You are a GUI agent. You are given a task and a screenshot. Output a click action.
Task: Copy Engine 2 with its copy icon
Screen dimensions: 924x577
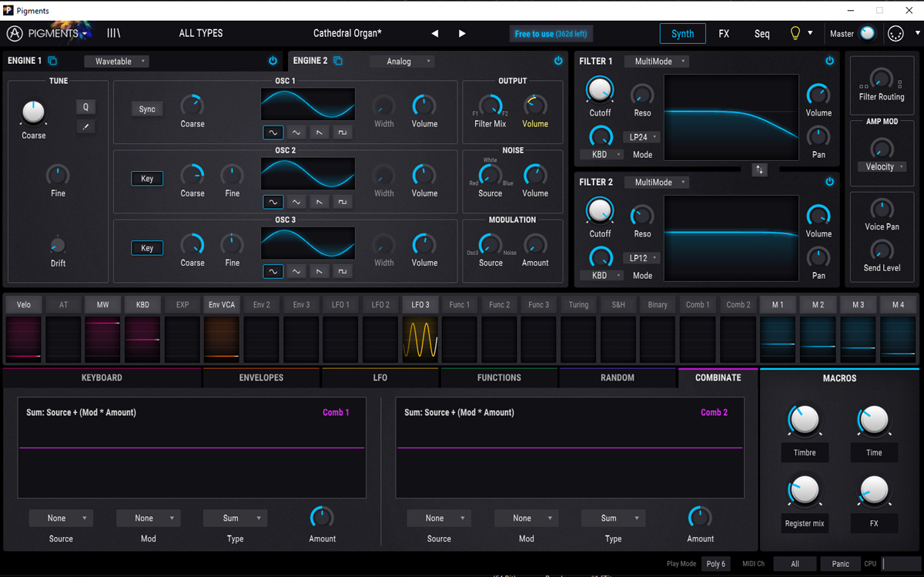(x=338, y=61)
